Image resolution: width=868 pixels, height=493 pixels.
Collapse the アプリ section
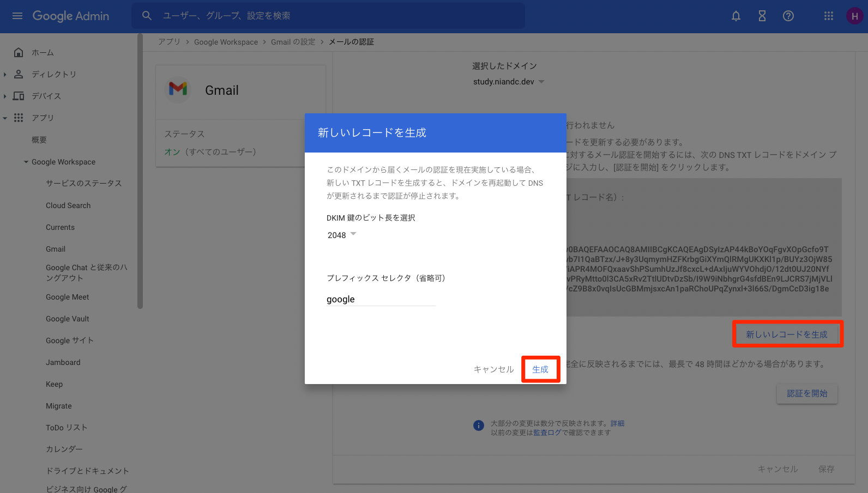5,118
